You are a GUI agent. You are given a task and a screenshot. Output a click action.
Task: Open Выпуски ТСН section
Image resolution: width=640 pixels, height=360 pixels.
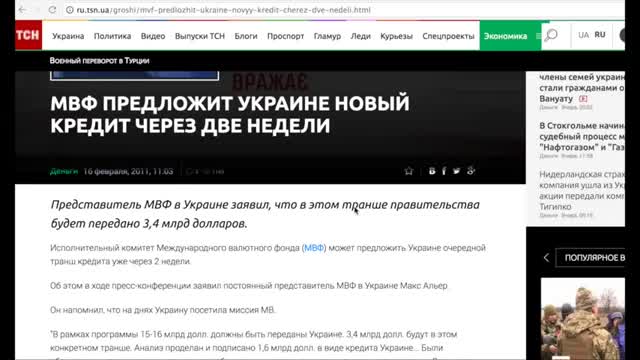[x=200, y=36]
